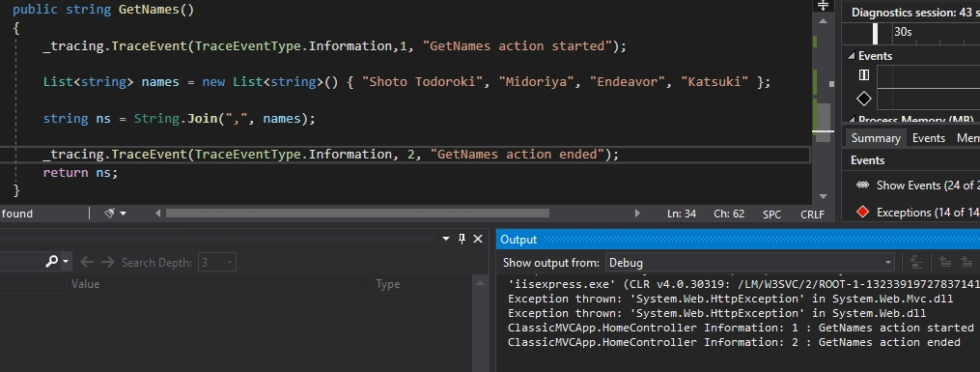Click the String.Join code line
Viewport: 980px width, 372px height.
(x=180, y=118)
